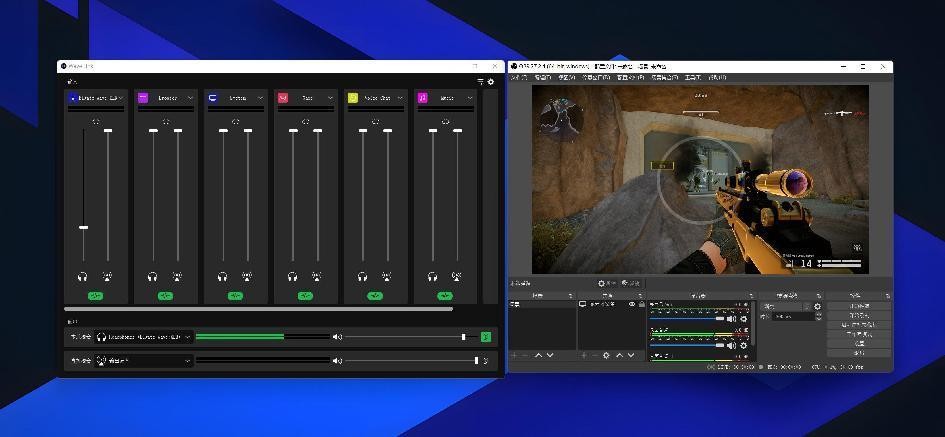Toggle lock on the OBS source item
The width and height of the screenshot is (945, 437).
pos(640,304)
